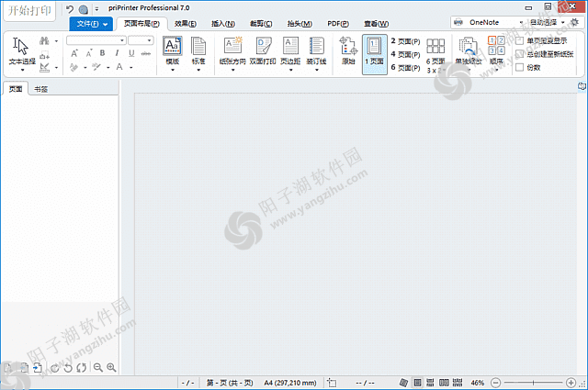
Task: Click the ruler measure tool icon
Action: click(x=45, y=67)
